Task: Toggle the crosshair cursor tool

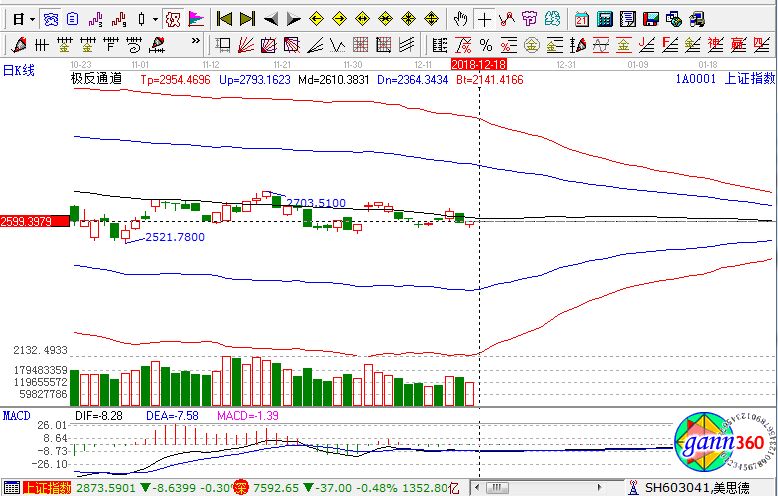Action: [x=484, y=19]
